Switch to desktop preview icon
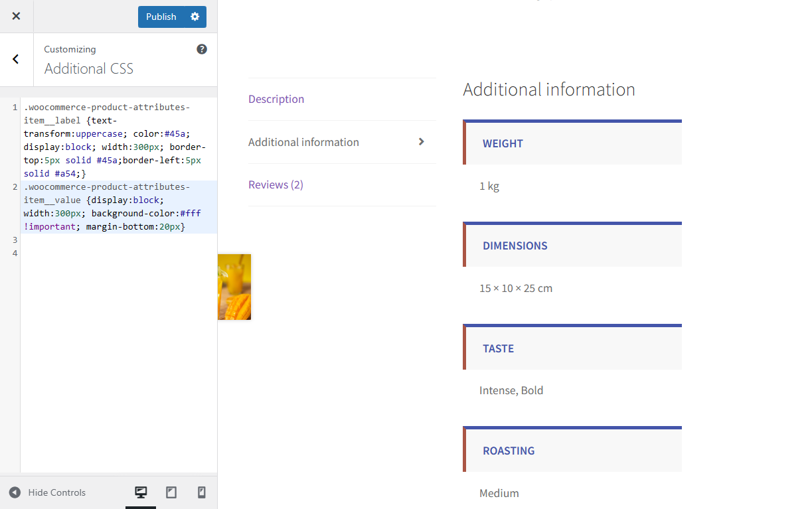 (x=141, y=492)
